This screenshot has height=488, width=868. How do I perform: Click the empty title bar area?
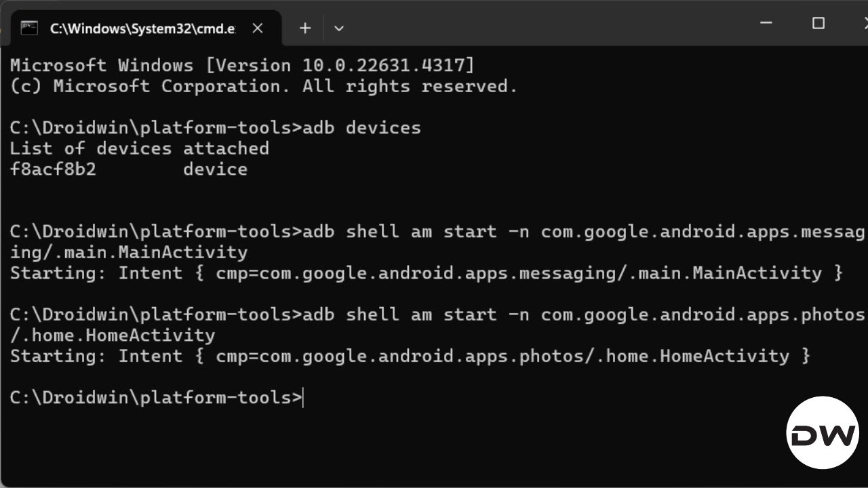pos(542,24)
